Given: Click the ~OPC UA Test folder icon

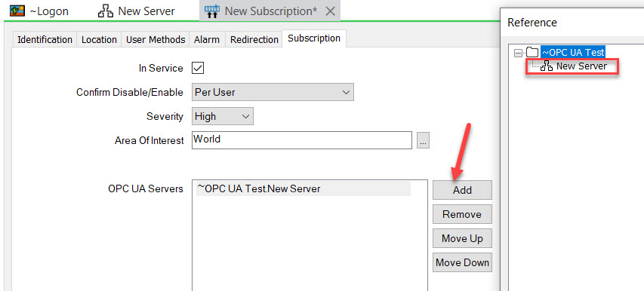Looking at the screenshot, I should tap(532, 53).
